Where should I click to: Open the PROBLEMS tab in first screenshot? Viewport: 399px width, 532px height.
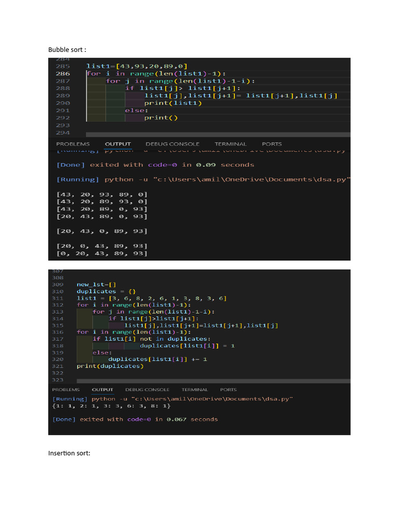click(73, 144)
